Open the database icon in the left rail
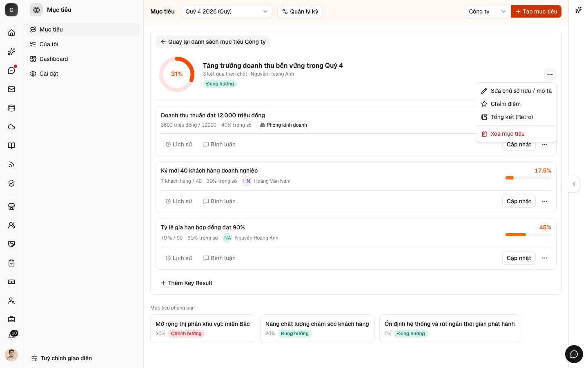 [x=11, y=108]
